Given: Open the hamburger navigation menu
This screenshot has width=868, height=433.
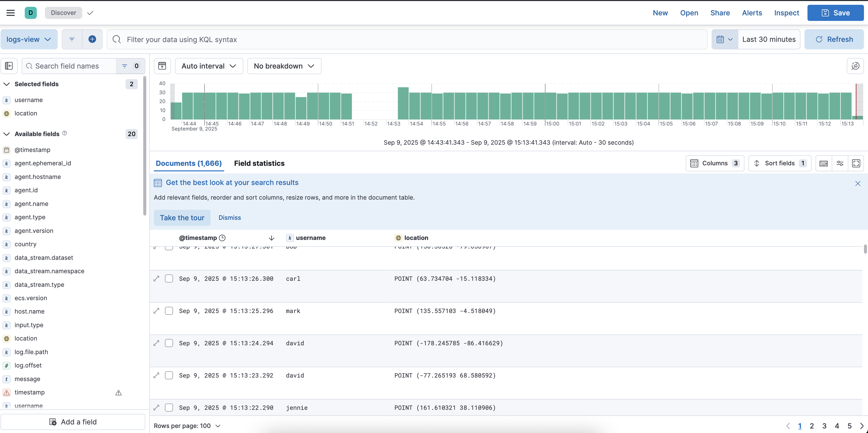Looking at the screenshot, I should 10,13.
